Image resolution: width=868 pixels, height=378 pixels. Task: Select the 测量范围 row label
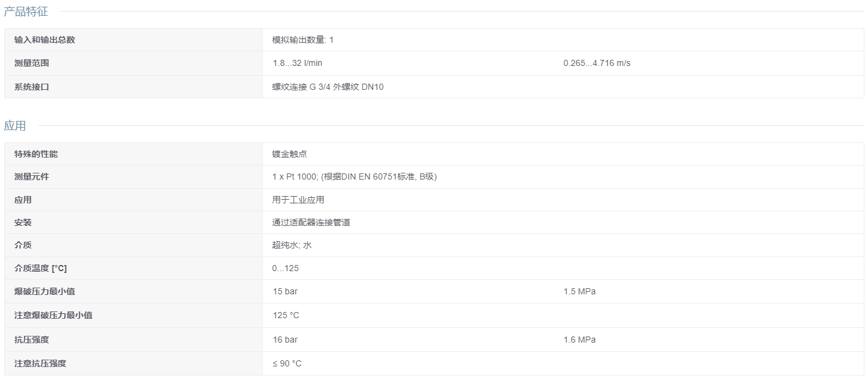32,63
